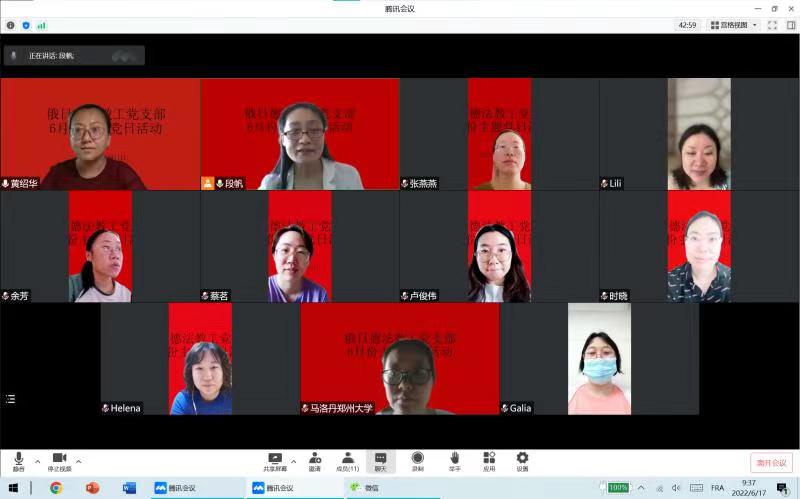Click the Raise Hand icon
Screen dimensions: 800x499
point(454,459)
